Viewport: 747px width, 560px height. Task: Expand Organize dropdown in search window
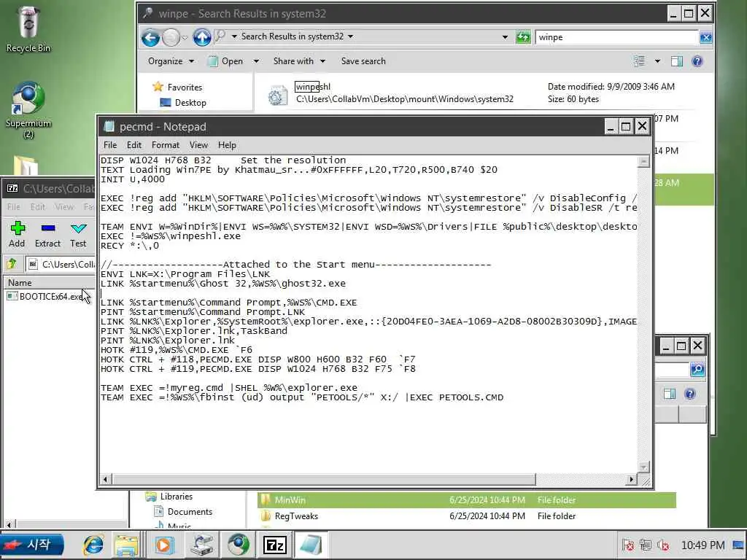[171, 61]
